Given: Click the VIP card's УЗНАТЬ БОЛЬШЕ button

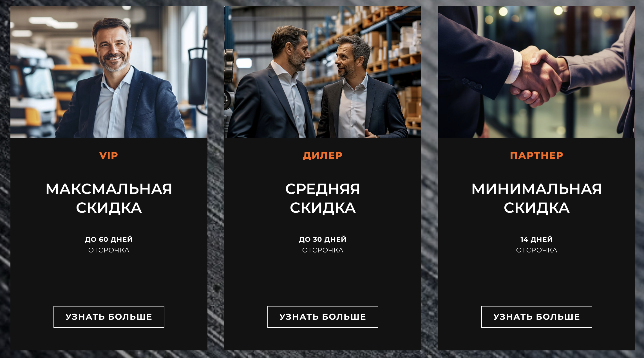Looking at the screenshot, I should click(x=109, y=317).
